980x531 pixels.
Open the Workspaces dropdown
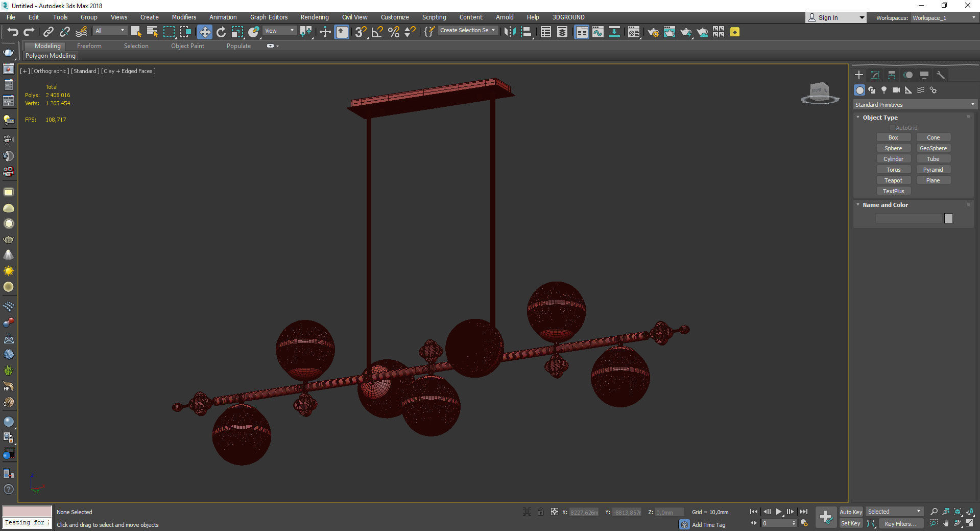click(944, 18)
